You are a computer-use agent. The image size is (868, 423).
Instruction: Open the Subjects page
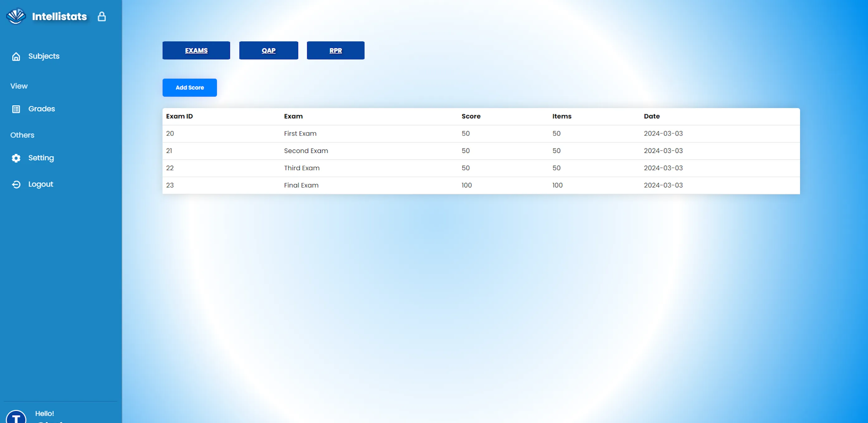pyautogui.click(x=44, y=56)
